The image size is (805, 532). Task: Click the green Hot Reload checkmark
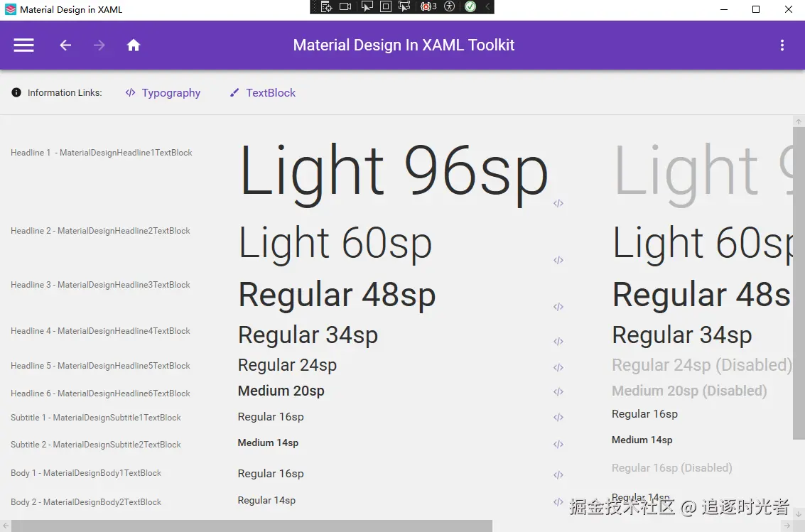470,6
